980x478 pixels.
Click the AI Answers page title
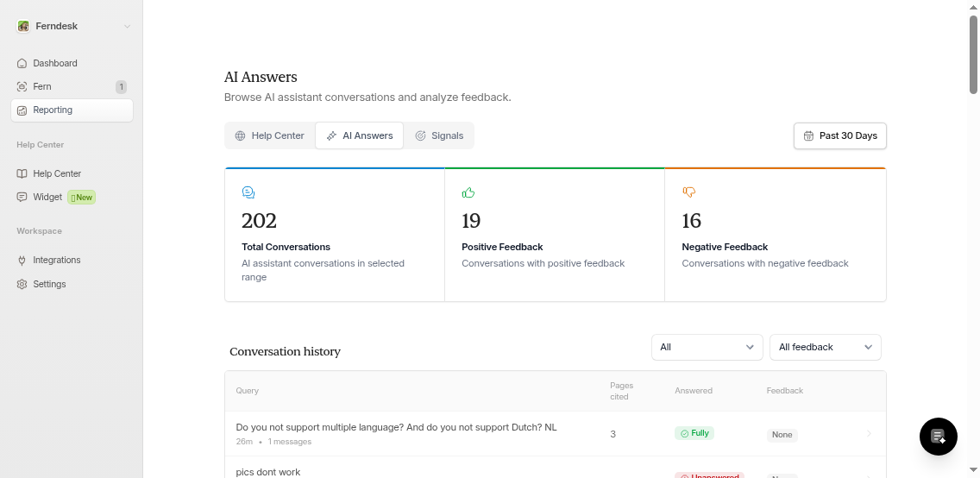click(261, 77)
